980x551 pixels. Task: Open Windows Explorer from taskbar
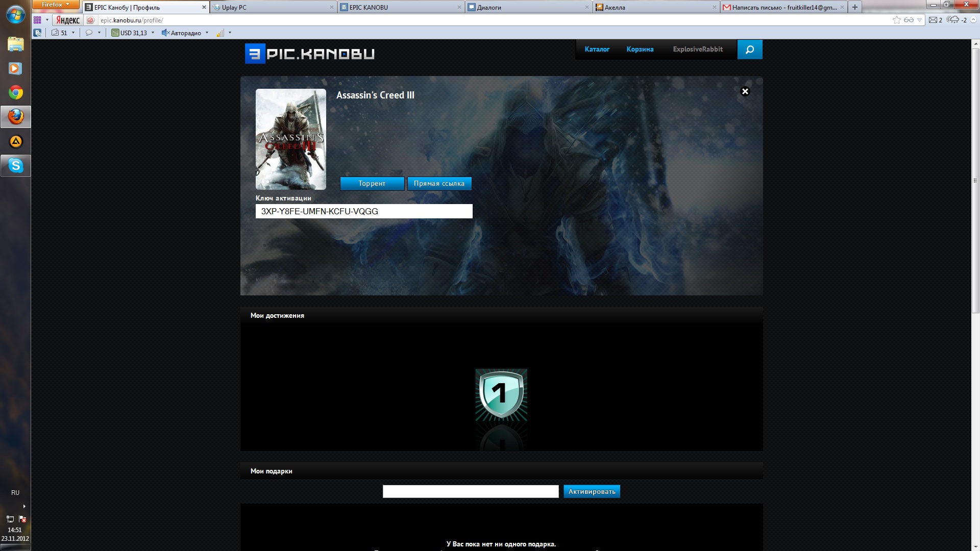point(15,44)
